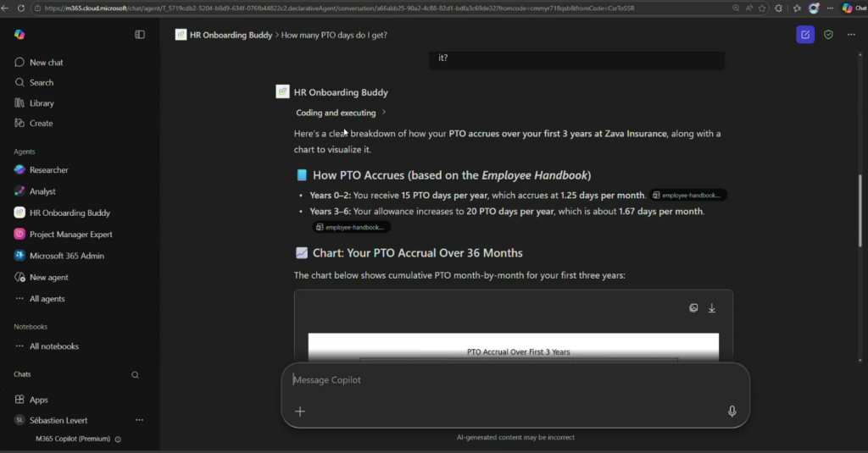Viewport: 868px width, 453px height.
Task: Select Project Manager Expert agent
Action: 70,235
